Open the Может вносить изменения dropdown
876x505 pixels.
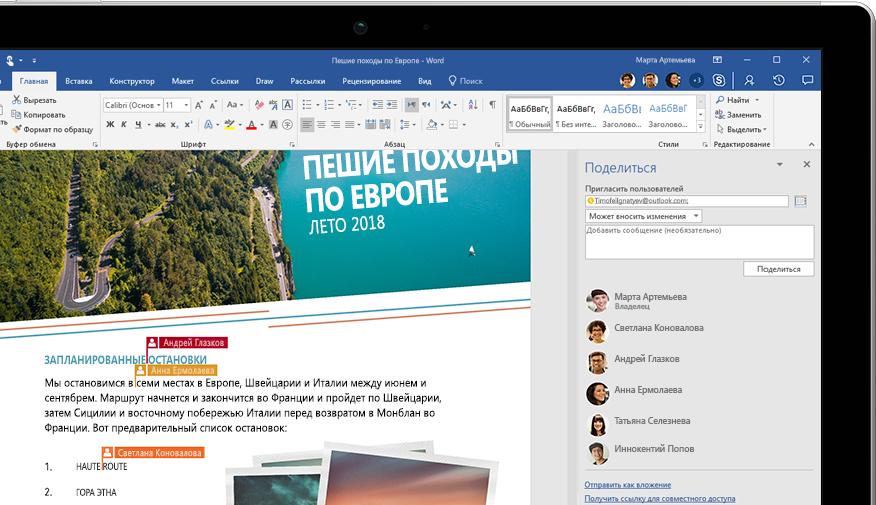coord(644,216)
